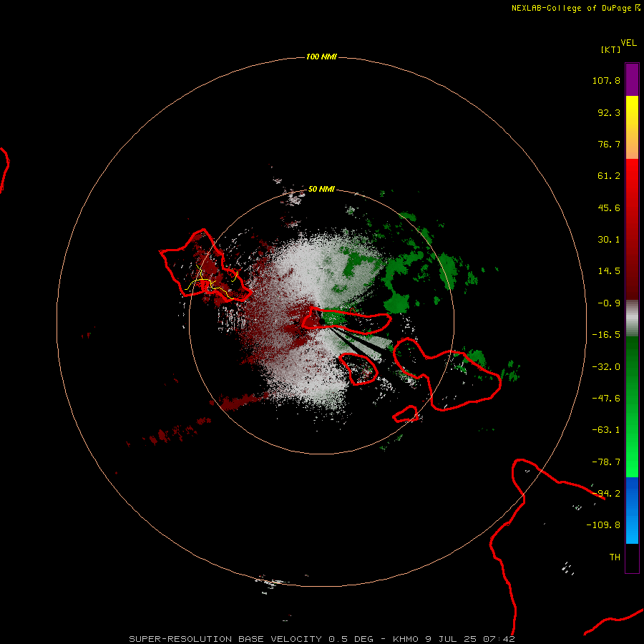Click the -78.7 legend value
The height and width of the screenshot is (644, 644).
click(x=606, y=462)
